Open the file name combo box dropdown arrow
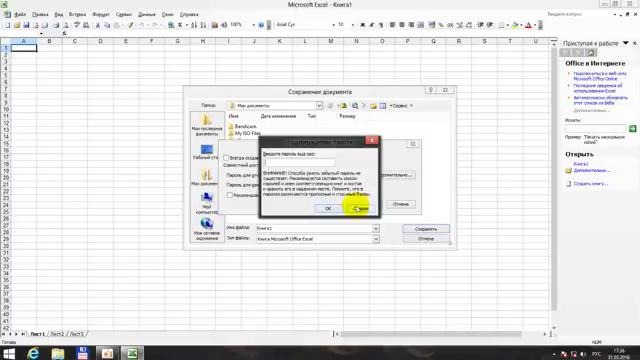Image resolution: width=640 pixels, height=360 pixels. 376,229
